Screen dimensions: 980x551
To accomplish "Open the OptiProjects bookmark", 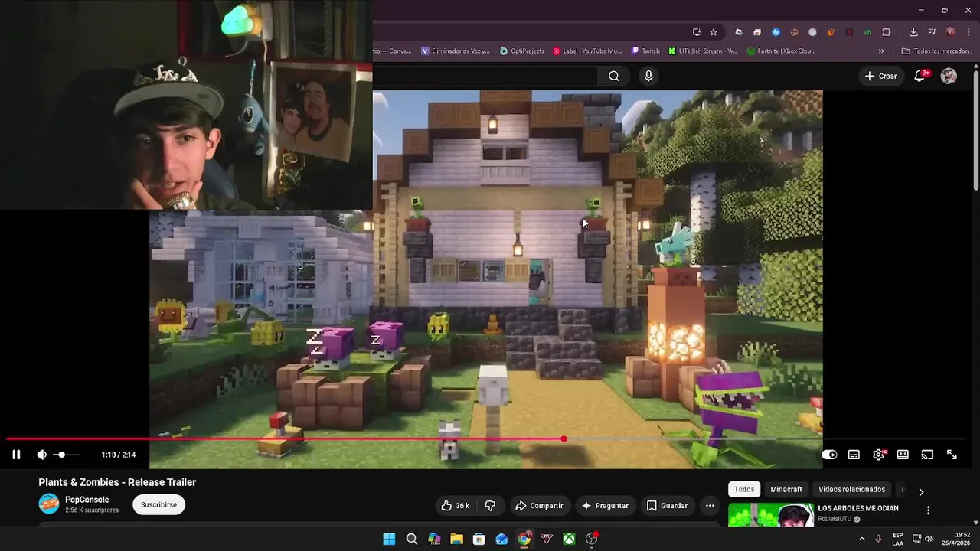I will tap(522, 51).
